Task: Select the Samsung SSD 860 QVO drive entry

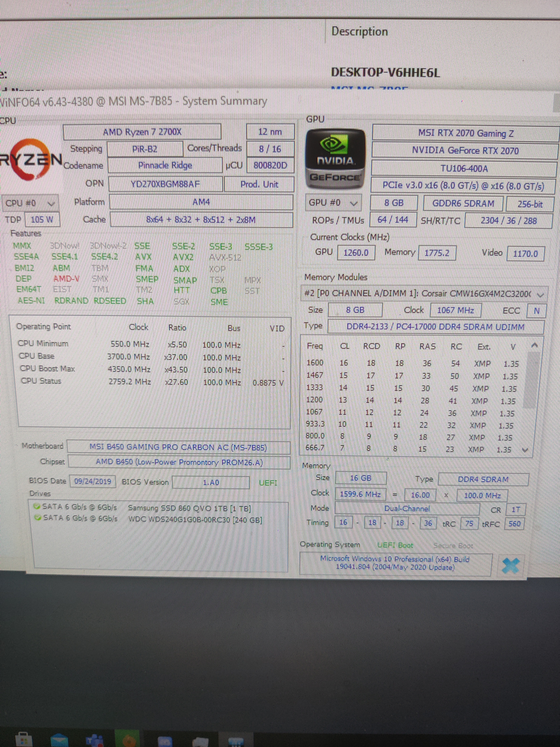Action: (x=189, y=508)
